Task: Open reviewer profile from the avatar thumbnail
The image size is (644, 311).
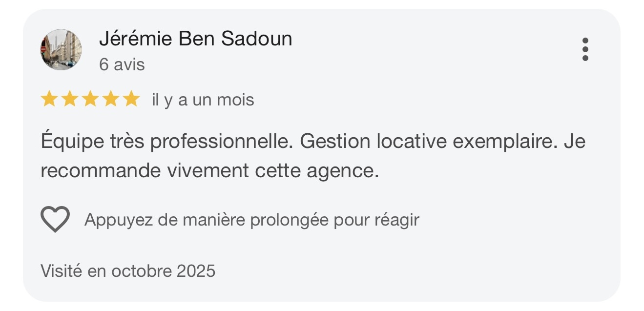Action: 61,49
